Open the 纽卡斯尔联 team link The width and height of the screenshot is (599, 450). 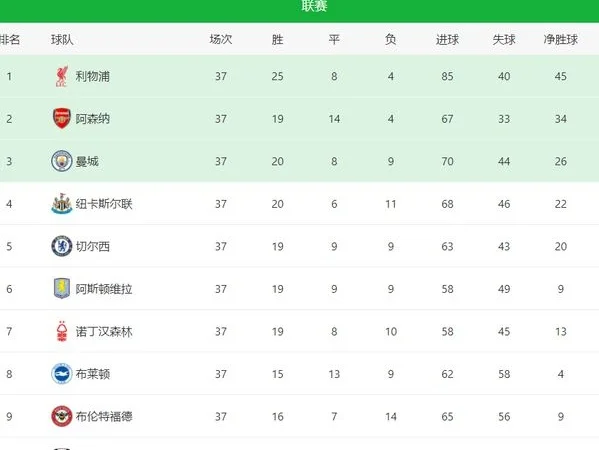click(x=104, y=204)
